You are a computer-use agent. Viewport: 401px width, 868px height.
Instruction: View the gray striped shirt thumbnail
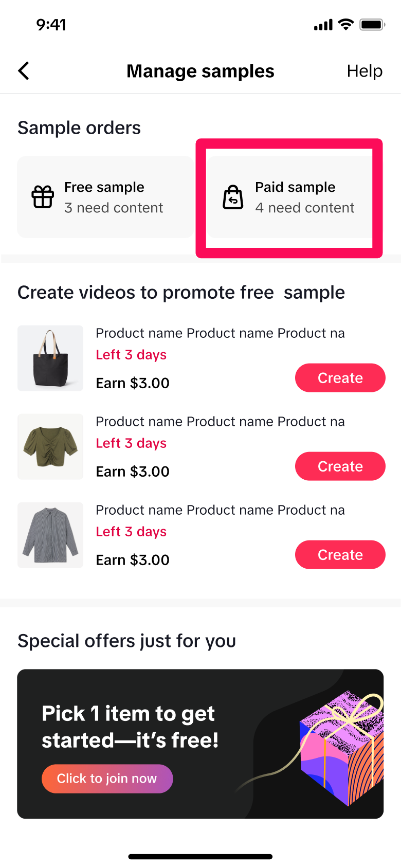click(50, 535)
